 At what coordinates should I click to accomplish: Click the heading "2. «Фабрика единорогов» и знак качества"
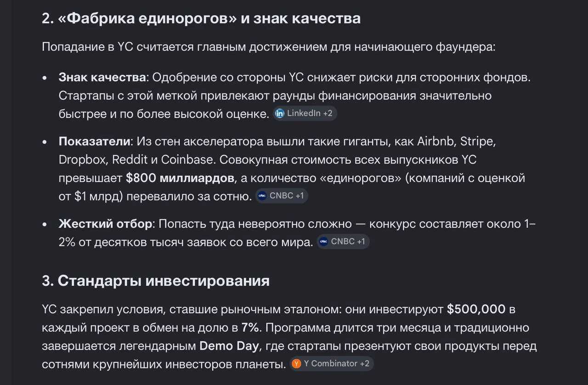pos(201,18)
